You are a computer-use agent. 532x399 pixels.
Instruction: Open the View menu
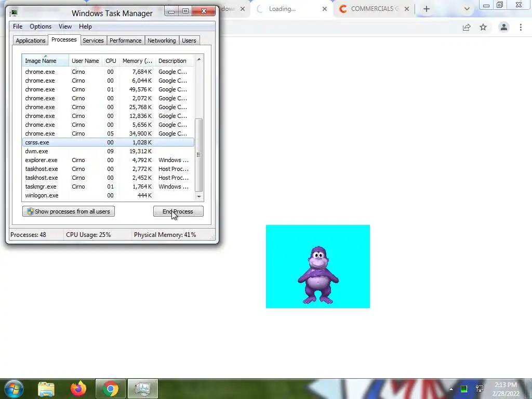click(x=65, y=26)
